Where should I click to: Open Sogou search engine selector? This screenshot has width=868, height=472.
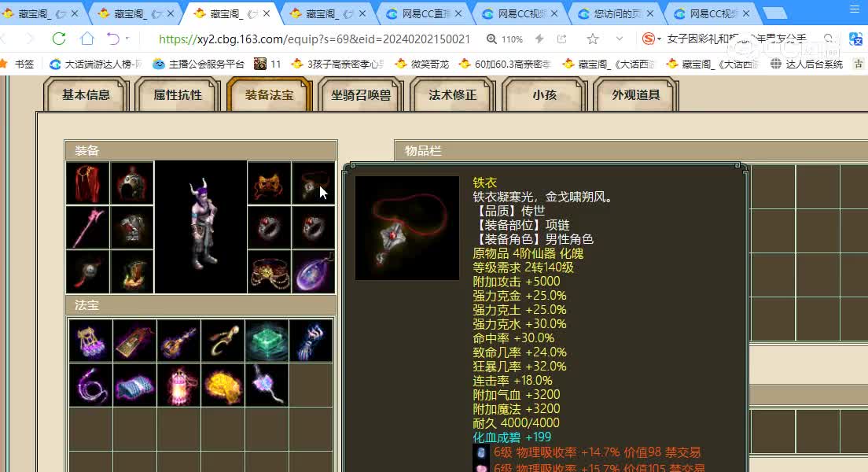point(652,39)
